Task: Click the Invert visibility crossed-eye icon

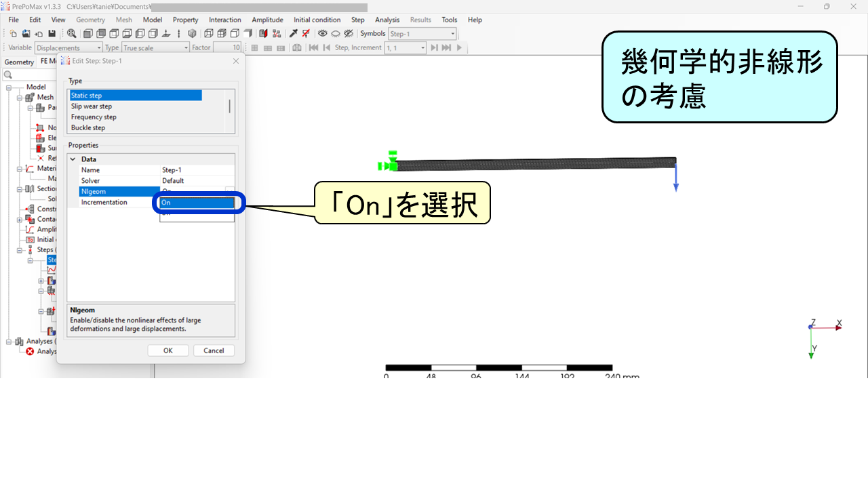Action: 349,33
